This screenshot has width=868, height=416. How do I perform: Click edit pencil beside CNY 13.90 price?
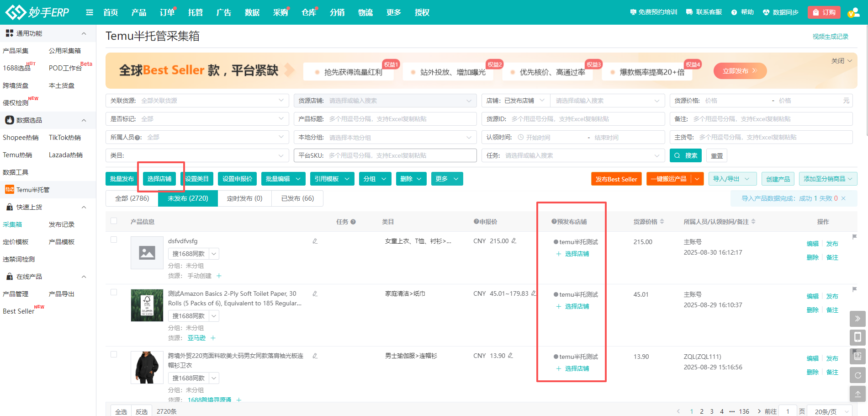pos(510,355)
